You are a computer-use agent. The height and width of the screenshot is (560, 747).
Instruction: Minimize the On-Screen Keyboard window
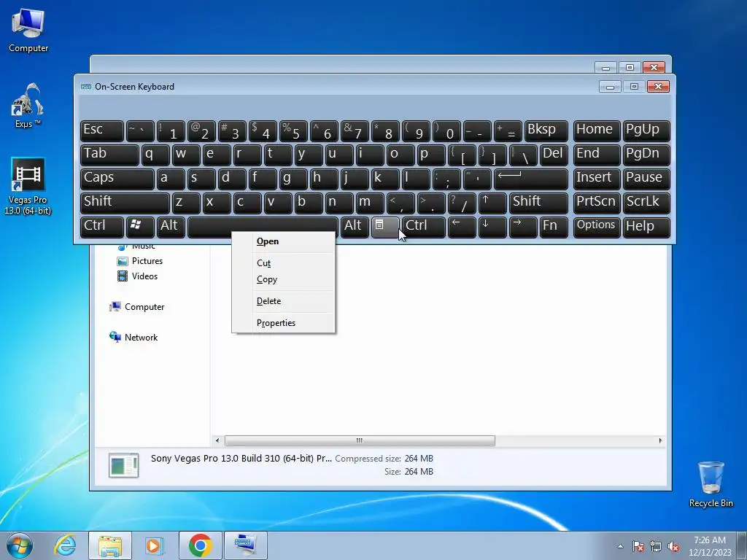click(610, 87)
